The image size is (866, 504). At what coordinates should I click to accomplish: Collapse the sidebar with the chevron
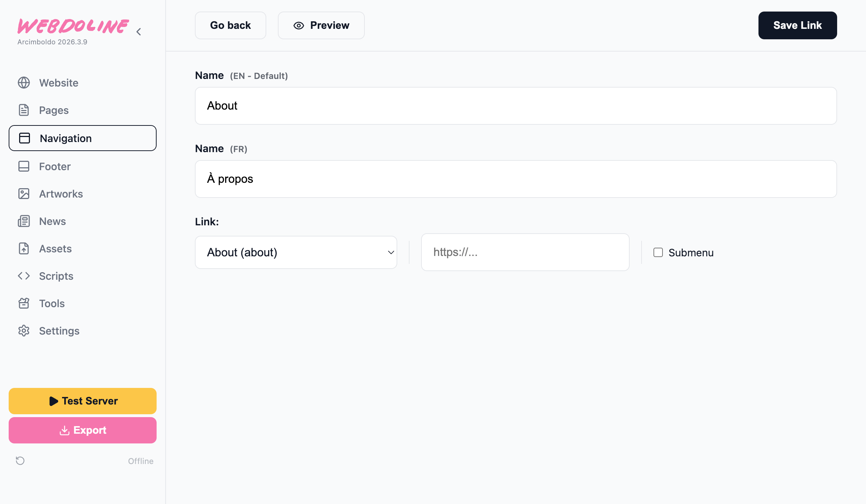pyautogui.click(x=139, y=32)
